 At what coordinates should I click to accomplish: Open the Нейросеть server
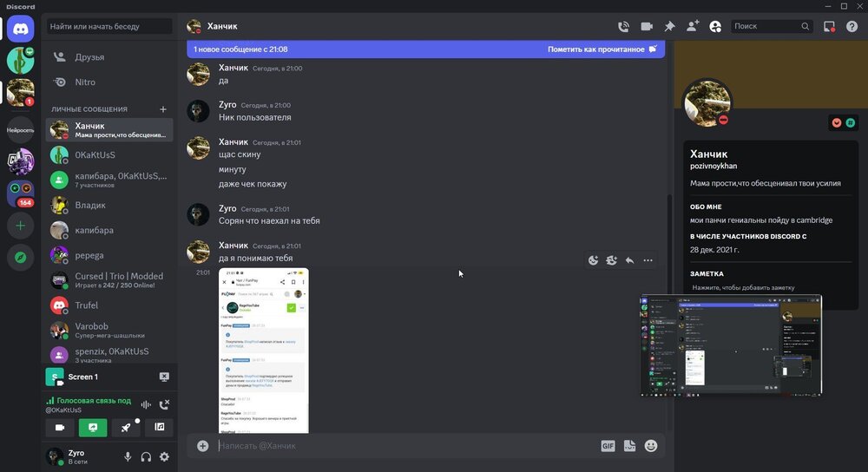(x=21, y=130)
